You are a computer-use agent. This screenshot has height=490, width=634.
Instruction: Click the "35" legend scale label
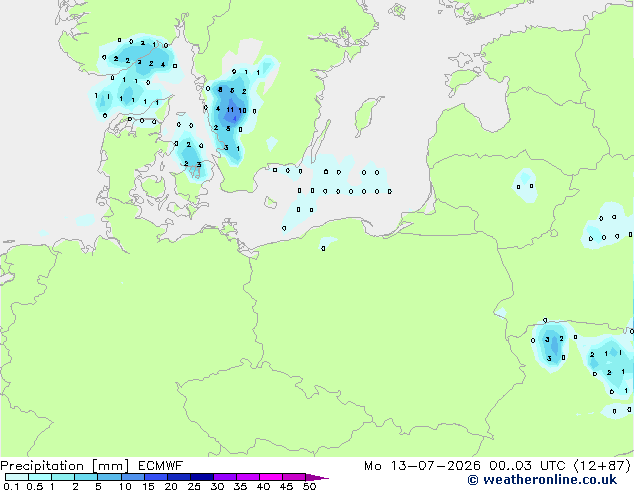coord(240,486)
